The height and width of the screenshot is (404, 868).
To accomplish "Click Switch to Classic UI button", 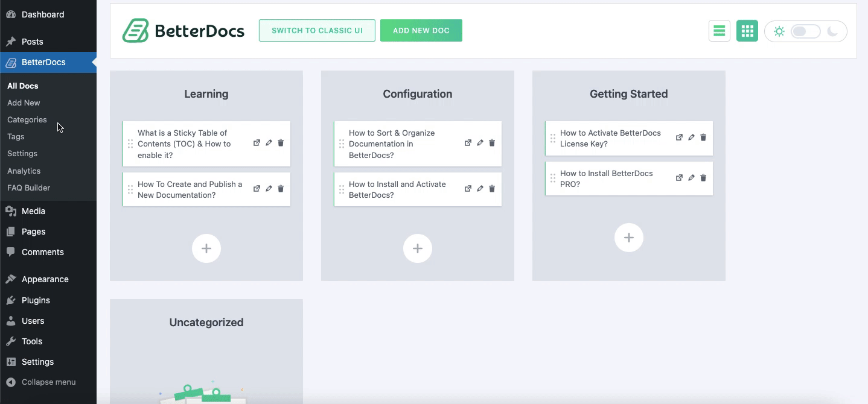I will click(x=317, y=31).
